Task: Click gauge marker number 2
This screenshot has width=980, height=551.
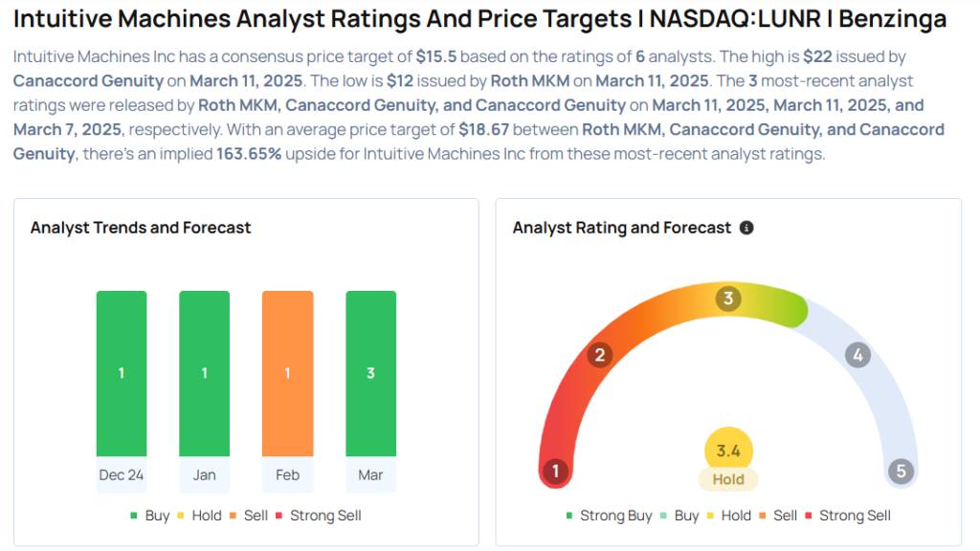Action: point(600,356)
